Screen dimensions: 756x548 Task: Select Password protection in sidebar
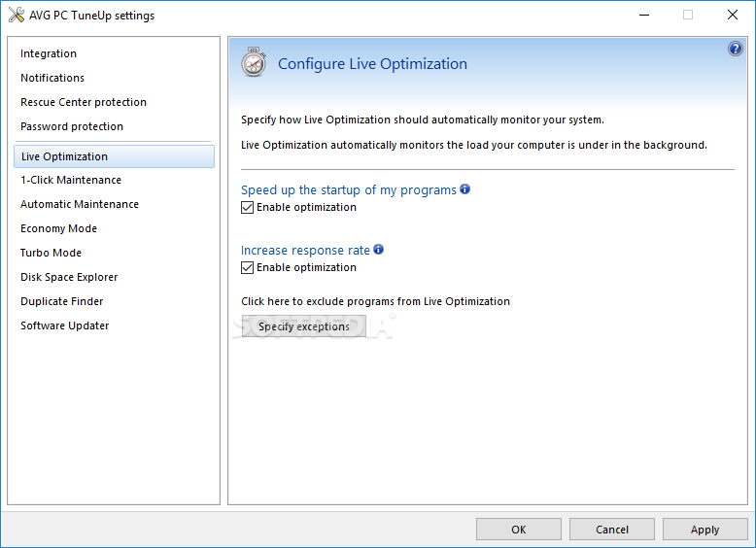click(x=72, y=126)
